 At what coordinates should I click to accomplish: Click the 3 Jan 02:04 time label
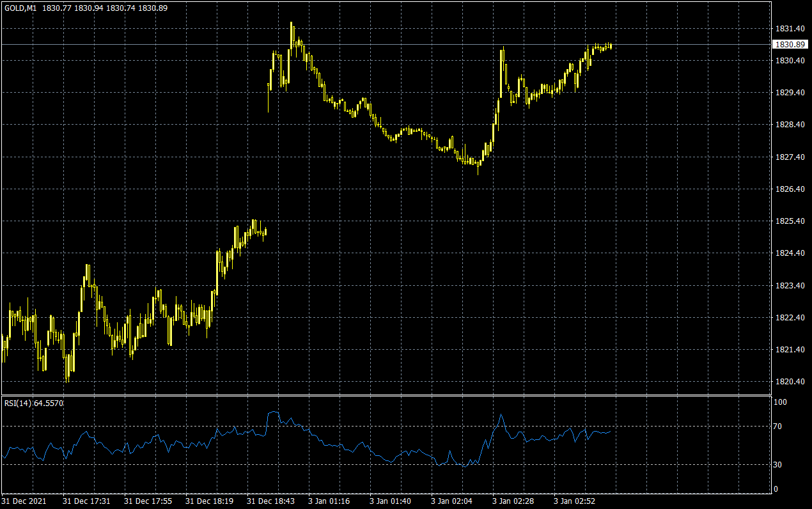(452, 501)
